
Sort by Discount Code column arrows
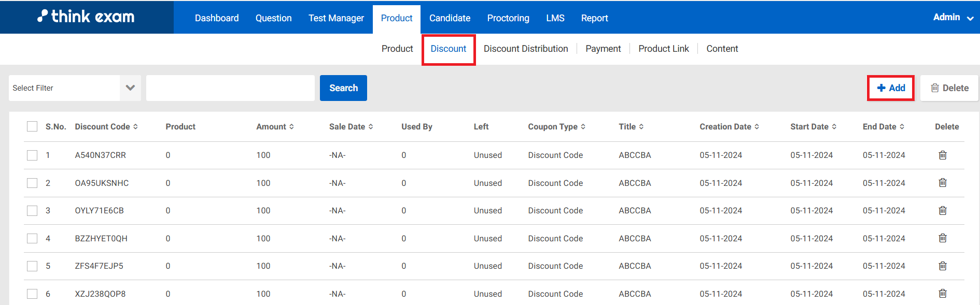pos(135,127)
